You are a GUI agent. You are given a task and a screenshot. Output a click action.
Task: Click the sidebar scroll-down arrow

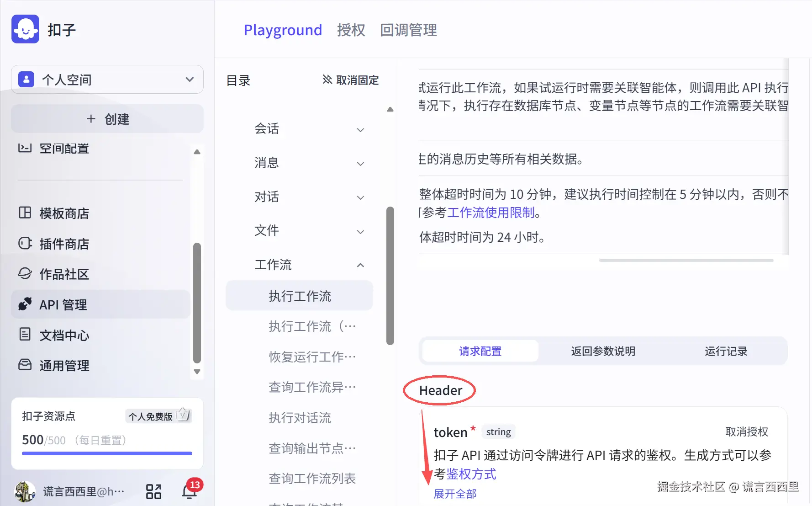click(197, 372)
